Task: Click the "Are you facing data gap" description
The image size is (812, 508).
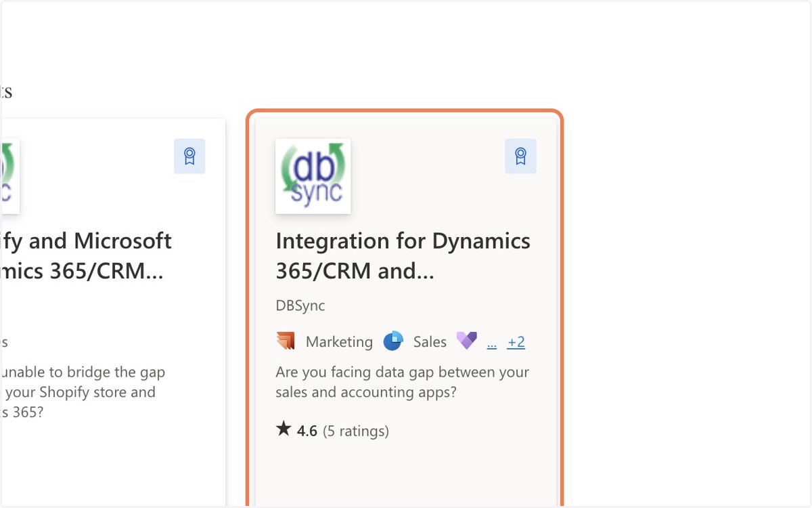Action: pyautogui.click(x=403, y=382)
